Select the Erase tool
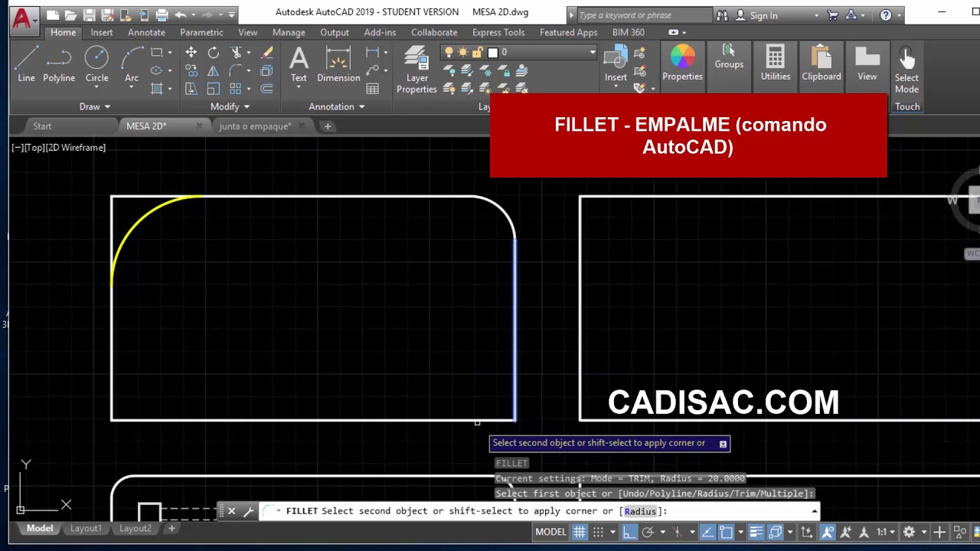The width and height of the screenshot is (980, 551). point(266,53)
